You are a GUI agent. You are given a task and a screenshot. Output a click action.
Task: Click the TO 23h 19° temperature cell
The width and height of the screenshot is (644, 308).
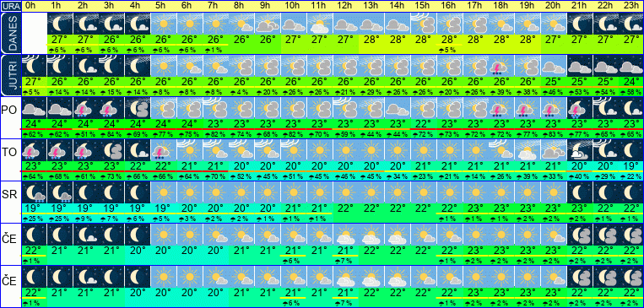click(x=631, y=166)
